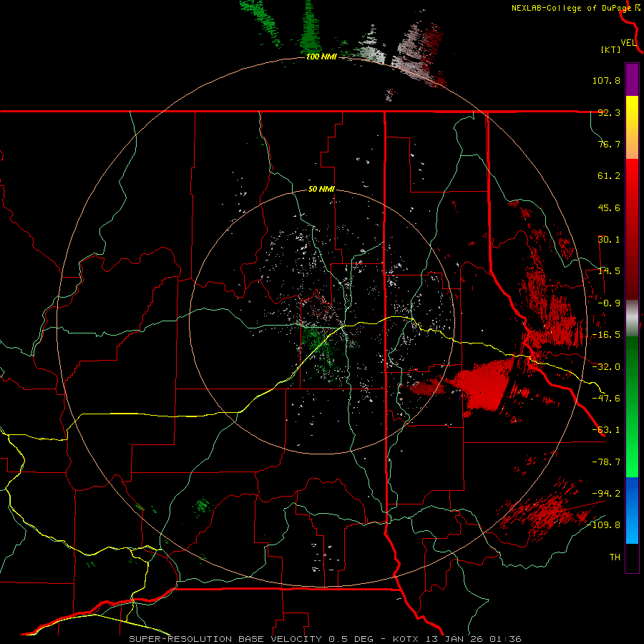Click the -16.5 legend value
Viewport: 644px width, 644px height.
pos(606,335)
